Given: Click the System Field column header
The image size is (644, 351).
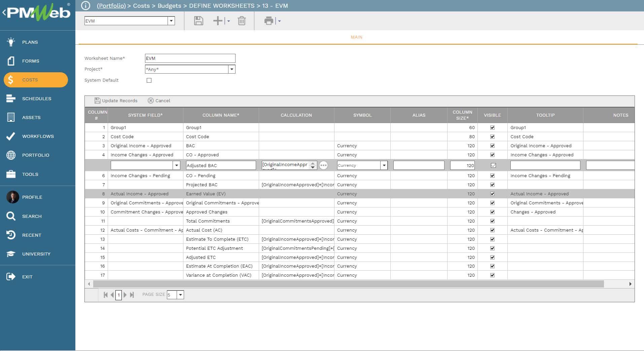Looking at the screenshot, I should click(x=145, y=115).
